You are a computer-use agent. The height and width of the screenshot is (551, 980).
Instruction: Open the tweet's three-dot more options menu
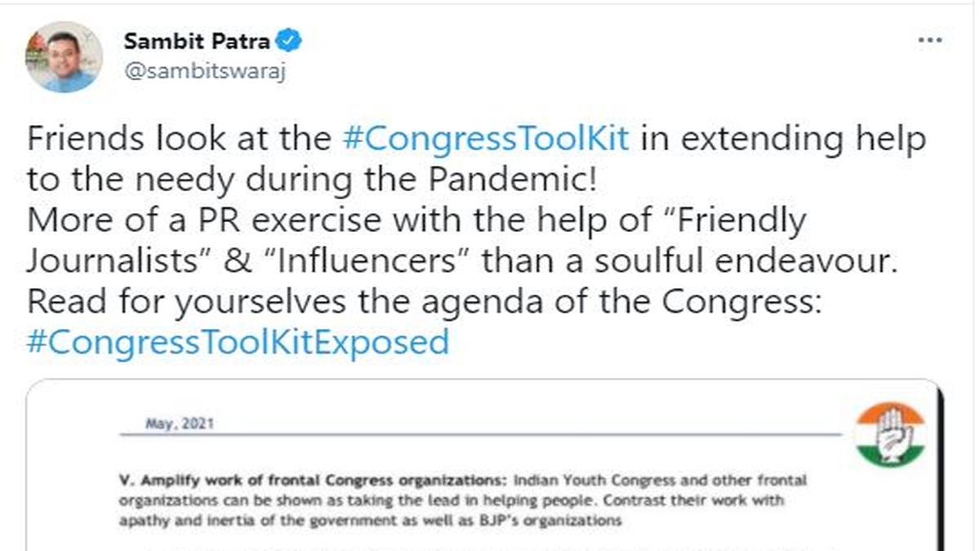930,41
